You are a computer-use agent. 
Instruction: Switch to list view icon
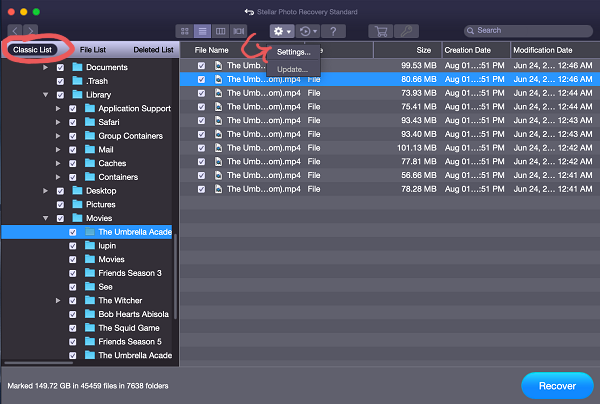click(x=202, y=31)
